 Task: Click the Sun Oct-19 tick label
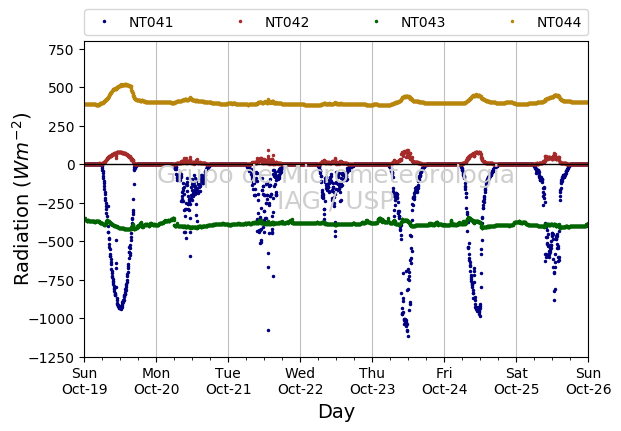click(x=84, y=381)
